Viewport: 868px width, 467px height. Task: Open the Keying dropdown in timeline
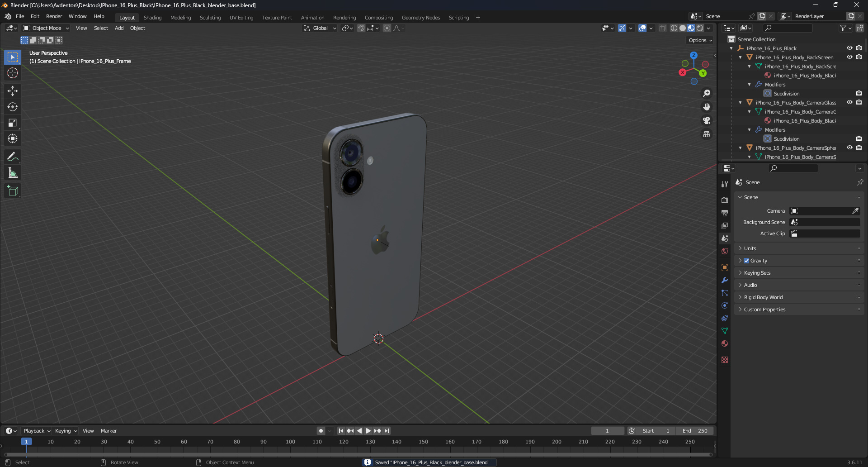66,431
